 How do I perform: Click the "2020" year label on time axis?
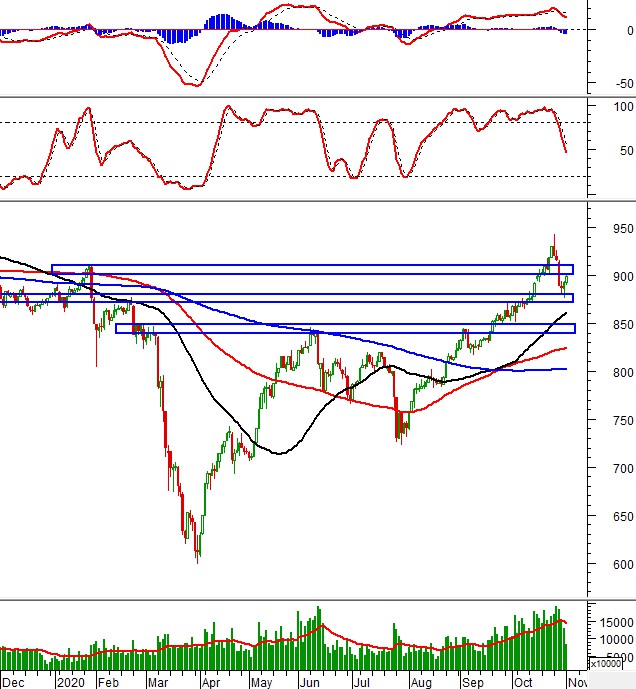click(70, 681)
